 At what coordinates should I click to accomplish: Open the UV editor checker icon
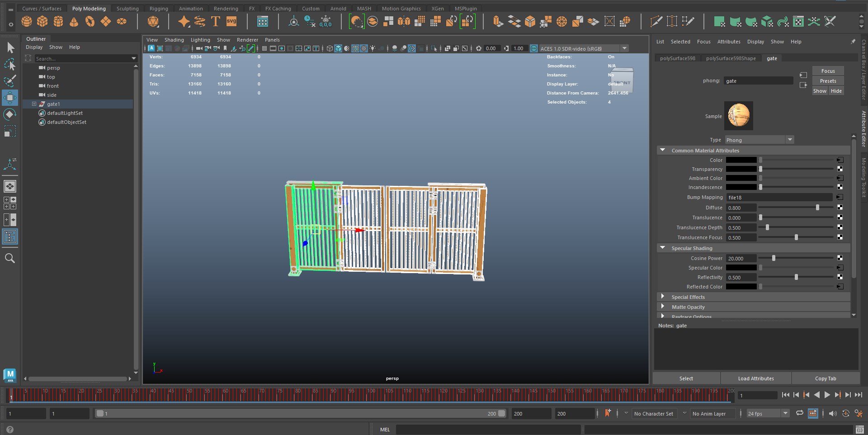(799, 21)
